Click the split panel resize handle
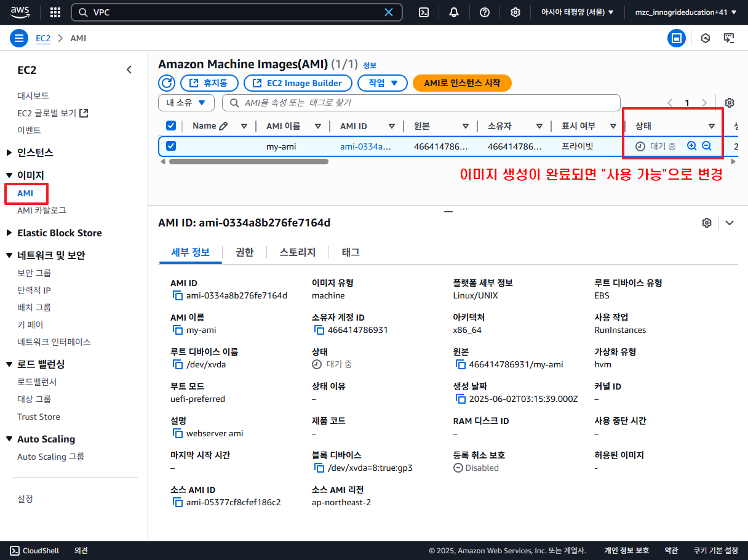The width and height of the screenshot is (748, 560). coord(448,210)
